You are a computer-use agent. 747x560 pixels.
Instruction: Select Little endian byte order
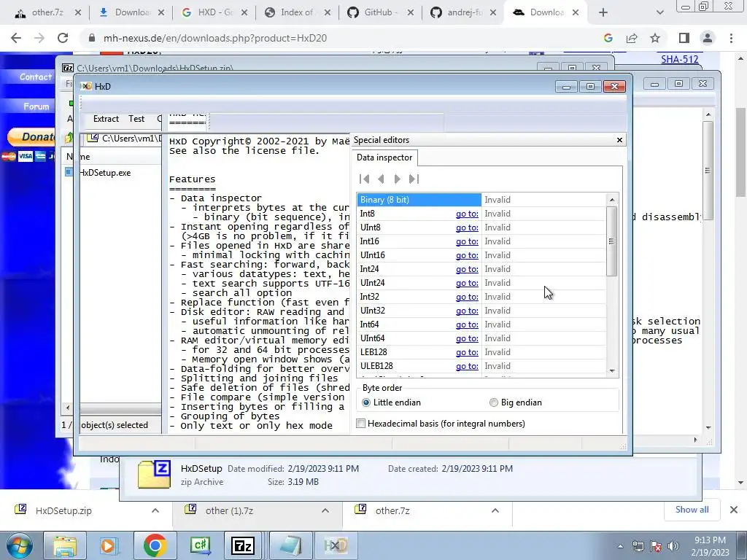366,402
